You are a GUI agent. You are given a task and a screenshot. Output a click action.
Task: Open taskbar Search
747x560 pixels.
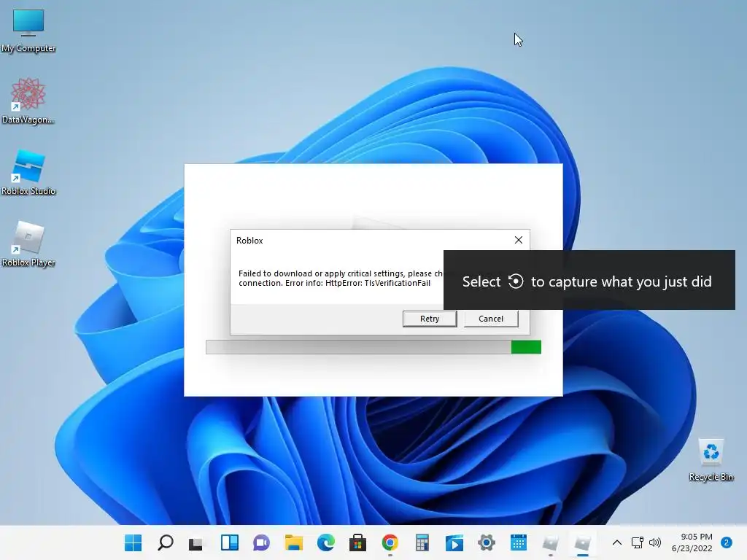[166, 542]
